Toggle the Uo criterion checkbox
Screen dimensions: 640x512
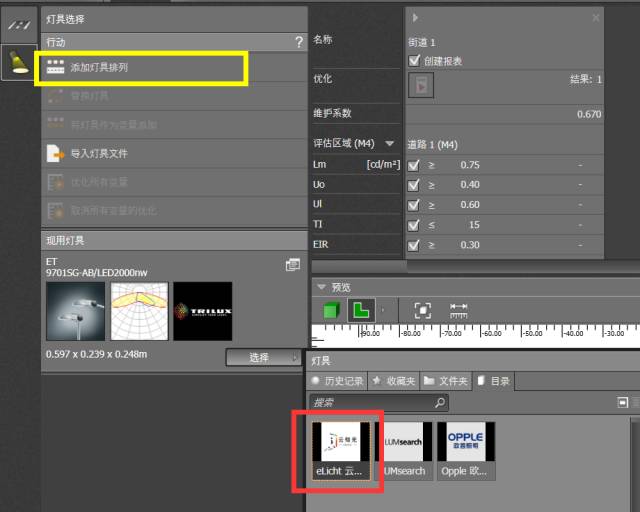click(x=413, y=185)
